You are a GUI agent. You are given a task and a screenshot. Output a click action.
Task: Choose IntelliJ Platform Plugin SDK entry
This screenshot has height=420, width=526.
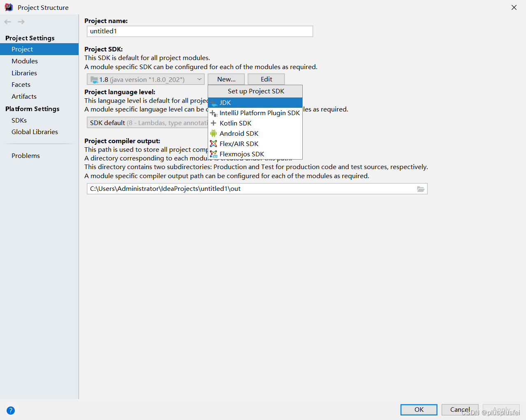255,113
